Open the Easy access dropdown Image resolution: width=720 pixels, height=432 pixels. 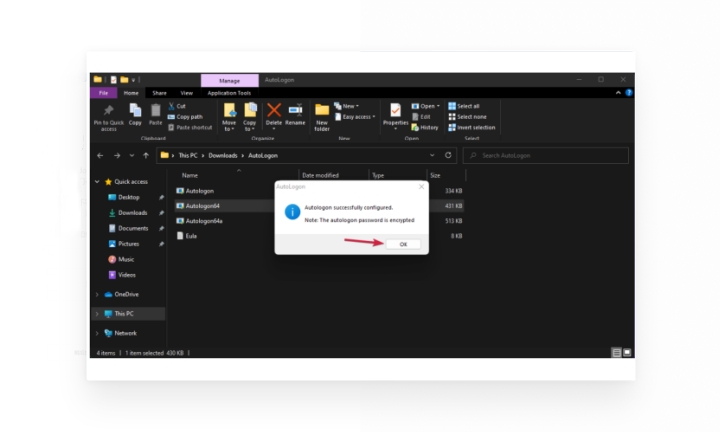(x=355, y=117)
